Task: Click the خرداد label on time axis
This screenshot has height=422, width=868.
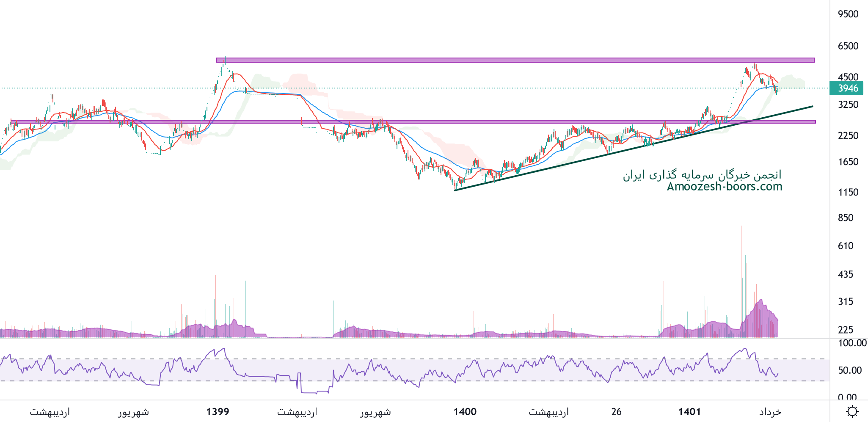Action: [770, 411]
